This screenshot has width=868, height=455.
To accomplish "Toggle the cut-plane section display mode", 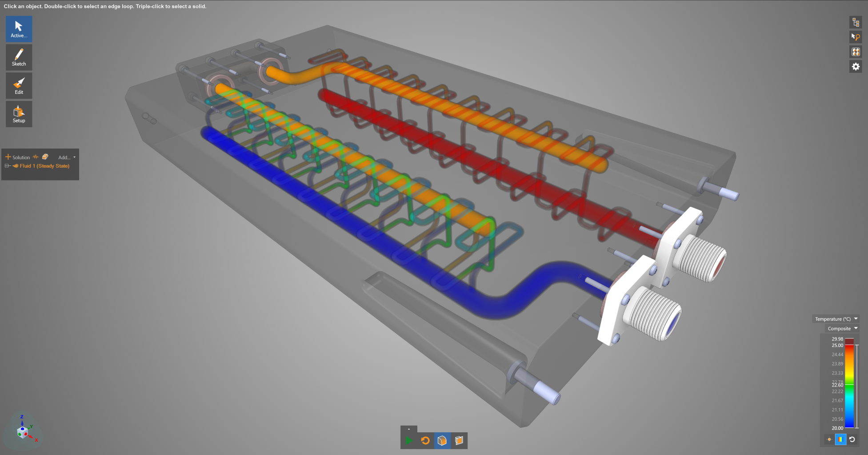I will coord(459,441).
